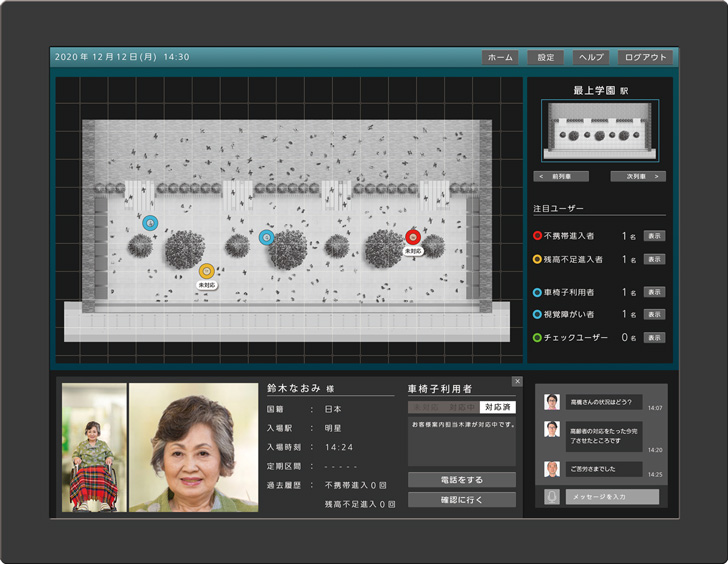The width and height of the screenshot is (728, 564).
Task: Click the green チェックユーザー circle icon
Action: [538, 338]
